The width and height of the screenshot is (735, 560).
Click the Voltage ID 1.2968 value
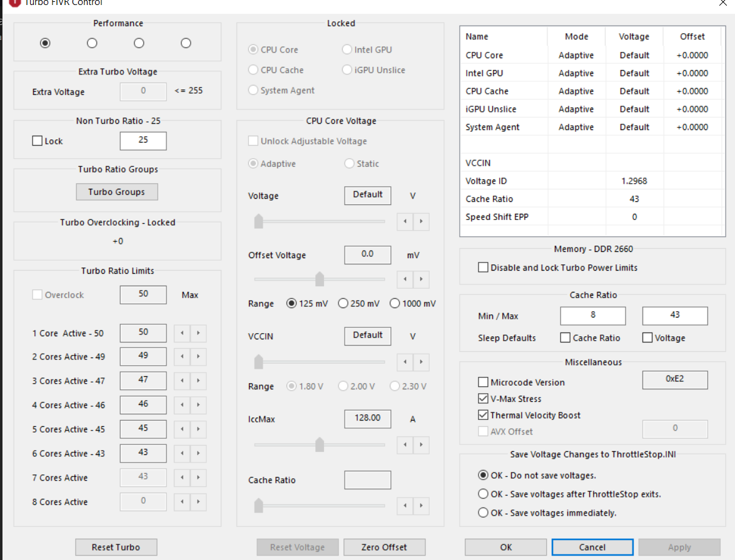[634, 181]
